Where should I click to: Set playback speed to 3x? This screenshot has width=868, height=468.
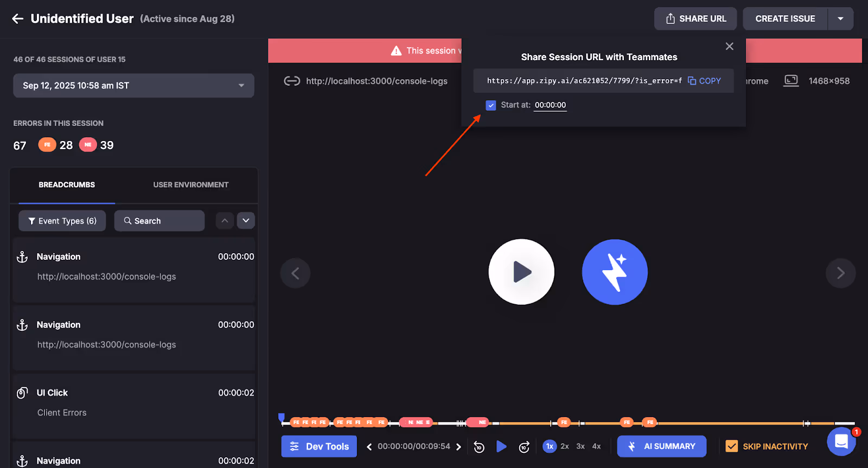[x=580, y=446]
